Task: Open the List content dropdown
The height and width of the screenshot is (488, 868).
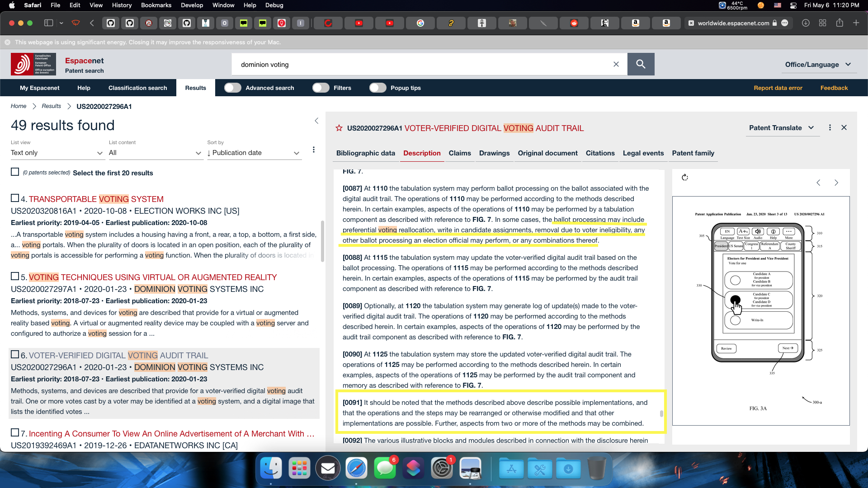Action: coord(155,153)
